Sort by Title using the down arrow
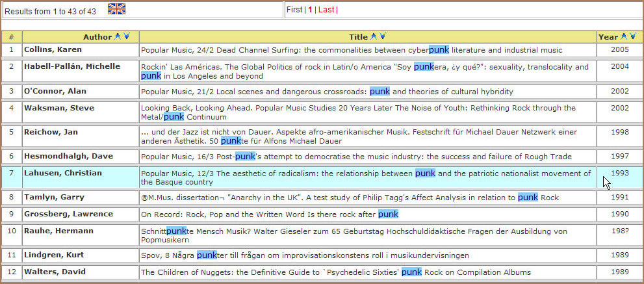The image size is (644, 284). click(x=382, y=37)
